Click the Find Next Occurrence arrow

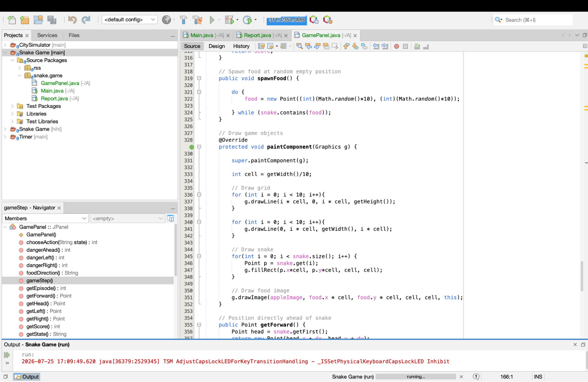[x=317, y=46]
